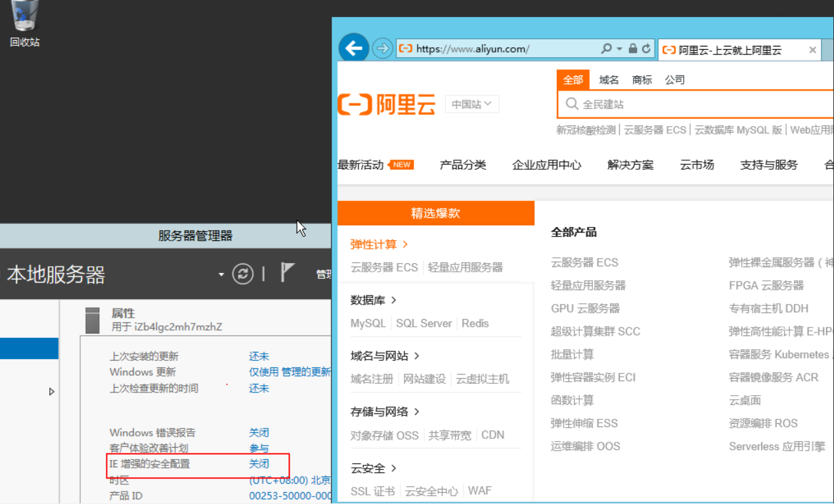Click the 全民建站 search input field
Image resolution: width=834 pixels, height=504 pixels.
pos(695,104)
